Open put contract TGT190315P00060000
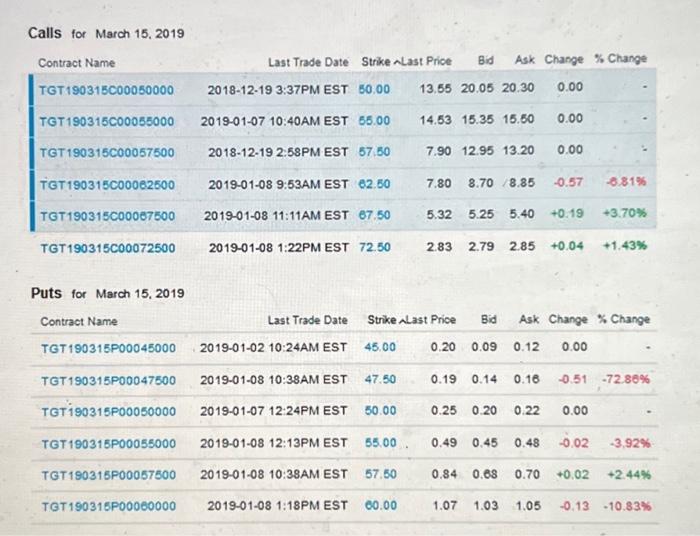The width and height of the screenshot is (700, 536). coord(109,507)
